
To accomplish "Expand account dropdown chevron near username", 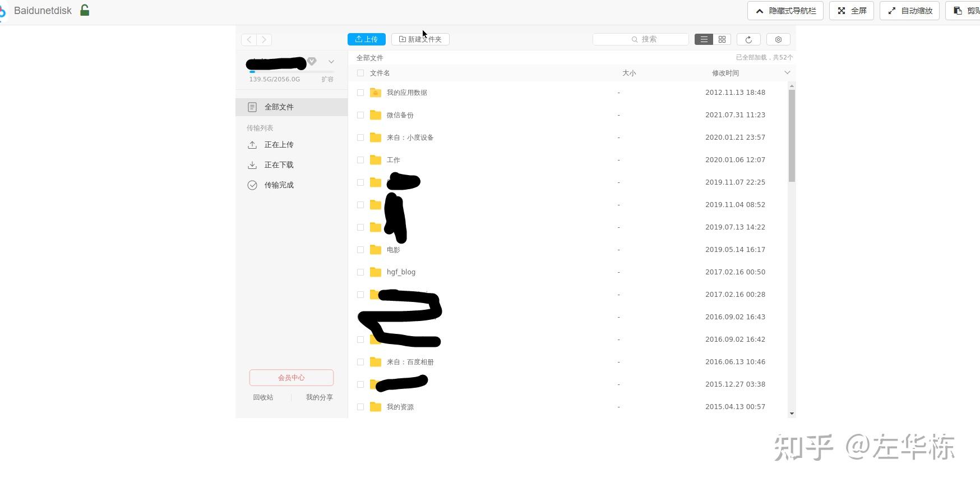I will [x=331, y=62].
